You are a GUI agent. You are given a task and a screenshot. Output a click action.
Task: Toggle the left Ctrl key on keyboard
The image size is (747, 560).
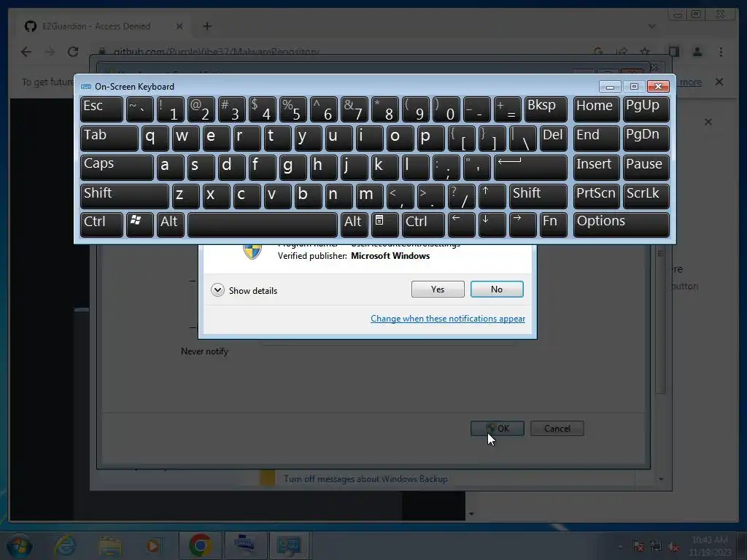[x=101, y=225]
